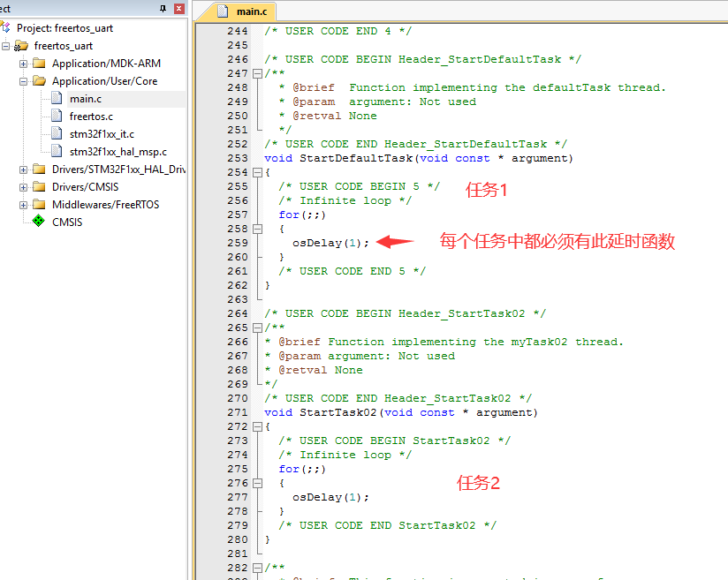Collapse comment block at line 265
Screen dimensions: 728x580
point(257,328)
